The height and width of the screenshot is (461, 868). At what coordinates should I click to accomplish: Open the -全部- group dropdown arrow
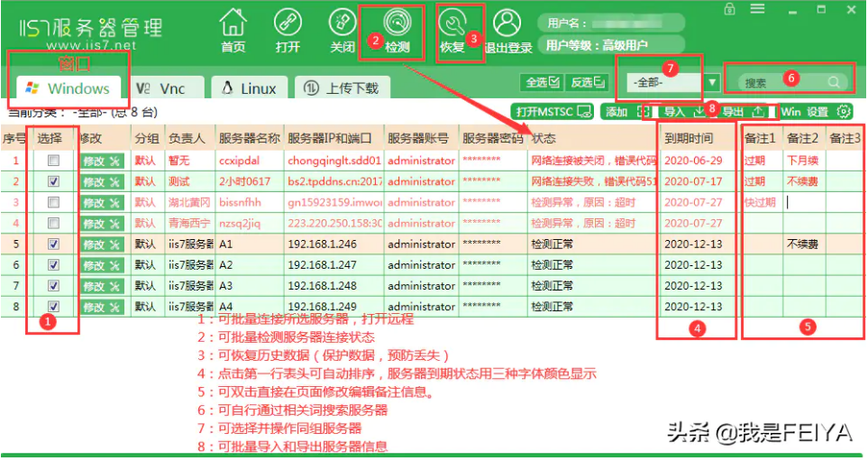pyautogui.click(x=712, y=83)
